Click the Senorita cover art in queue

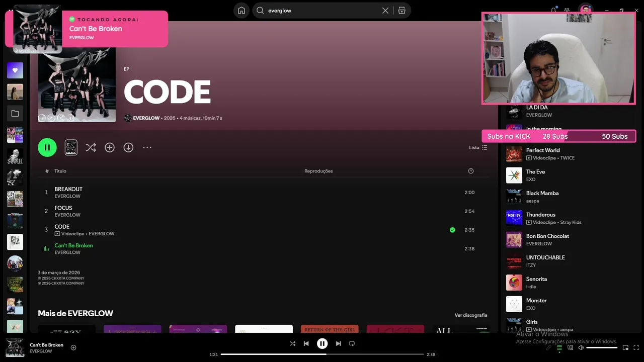click(514, 283)
